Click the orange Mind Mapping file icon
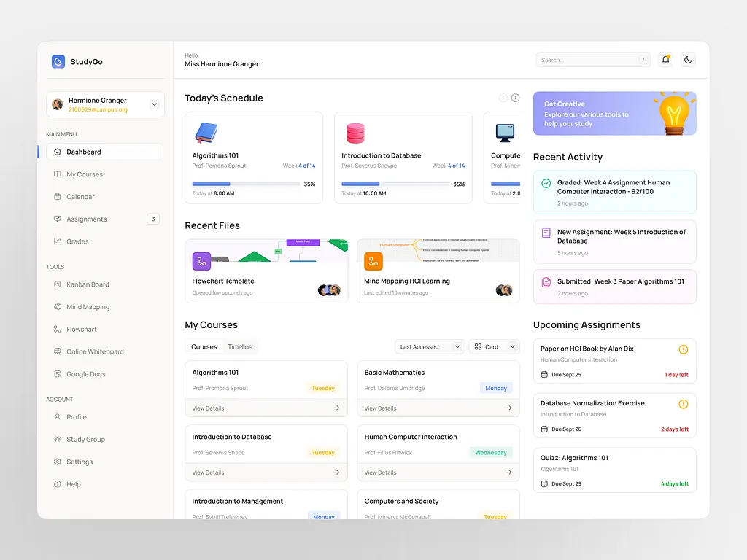747x560 pixels. pyautogui.click(x=373, y=262)
